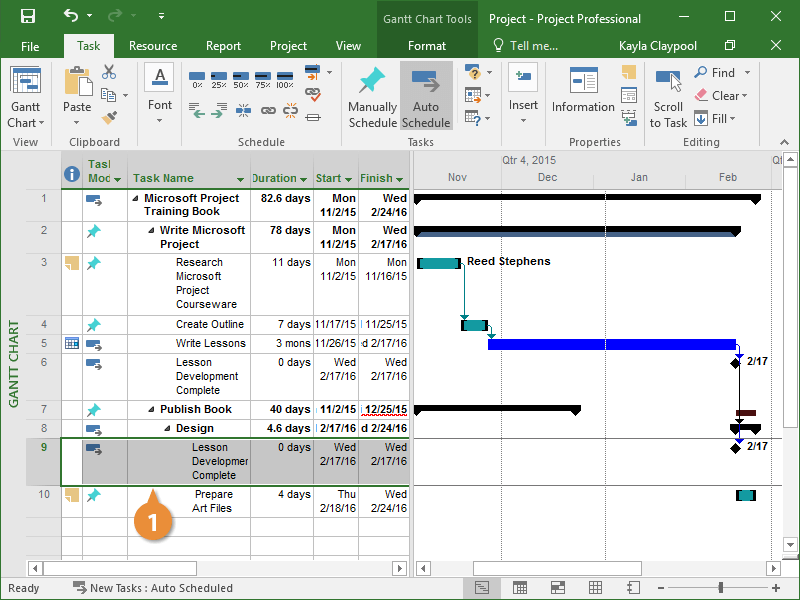Screen dimensions: 800x600
Task: Click the Cut scissors icon
Action: (x=109, y=73)
